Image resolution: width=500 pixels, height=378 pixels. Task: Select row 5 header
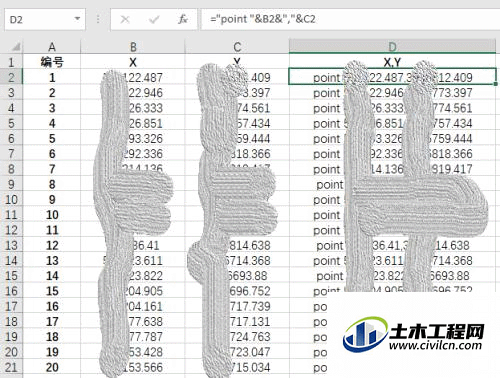tap(11, 123)
